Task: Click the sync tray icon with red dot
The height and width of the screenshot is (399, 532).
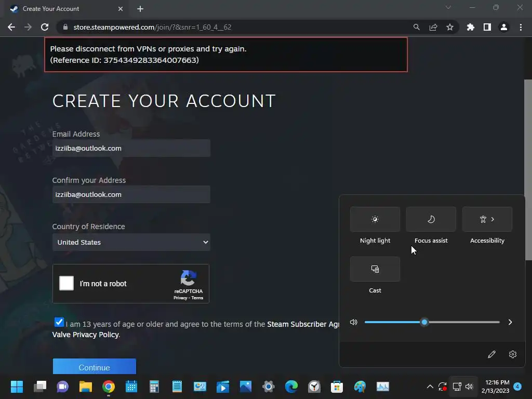Action: [443, 387]
